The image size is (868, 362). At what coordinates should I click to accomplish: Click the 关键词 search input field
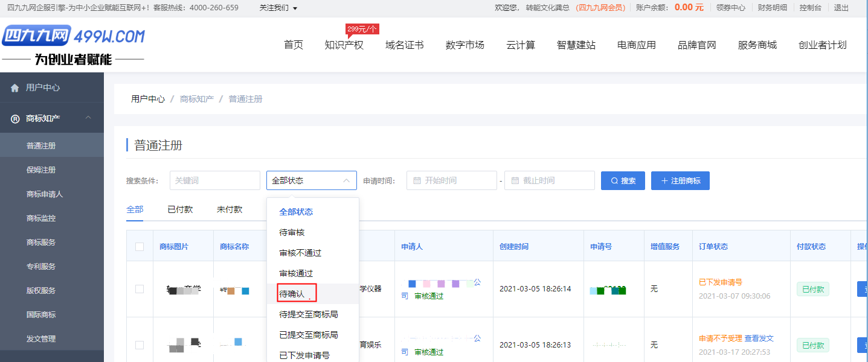tap(215, 180)
